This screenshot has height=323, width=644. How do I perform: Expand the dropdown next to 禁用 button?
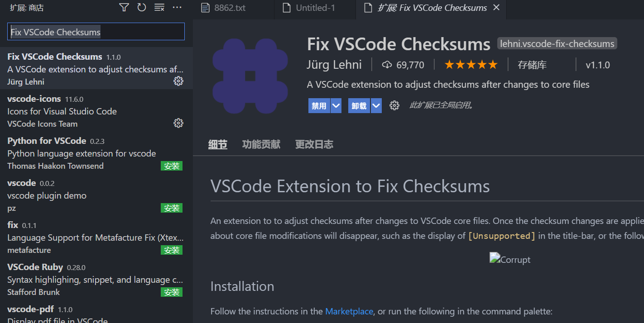pos(336,105)
